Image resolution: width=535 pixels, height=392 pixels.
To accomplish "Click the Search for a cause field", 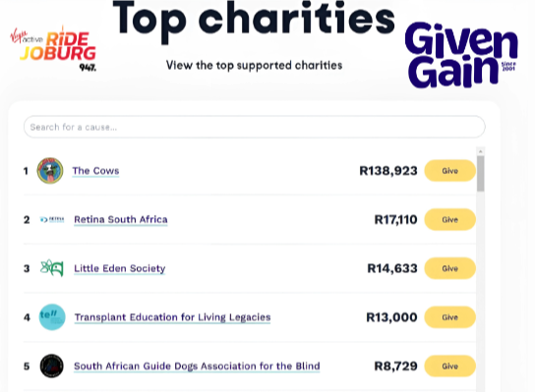I will (x=255, y=127).
